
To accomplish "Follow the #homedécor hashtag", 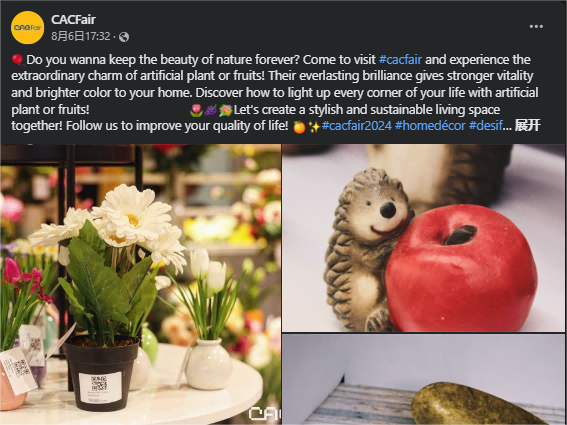I will (430, 126).
